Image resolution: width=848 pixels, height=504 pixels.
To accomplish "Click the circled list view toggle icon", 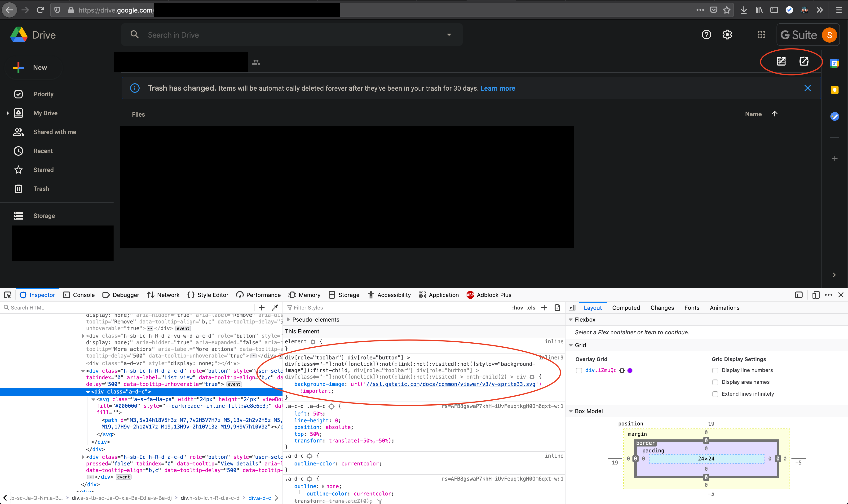I will point(781,62).
